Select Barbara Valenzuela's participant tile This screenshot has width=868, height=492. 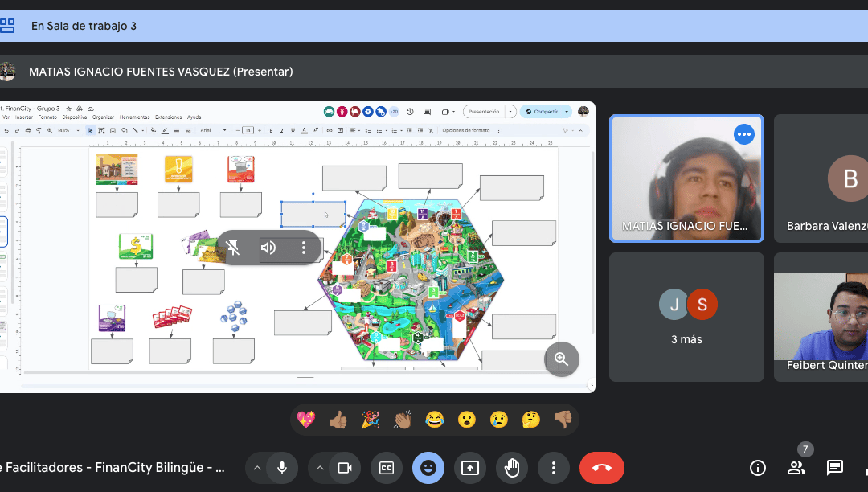[x=821, y=178]
